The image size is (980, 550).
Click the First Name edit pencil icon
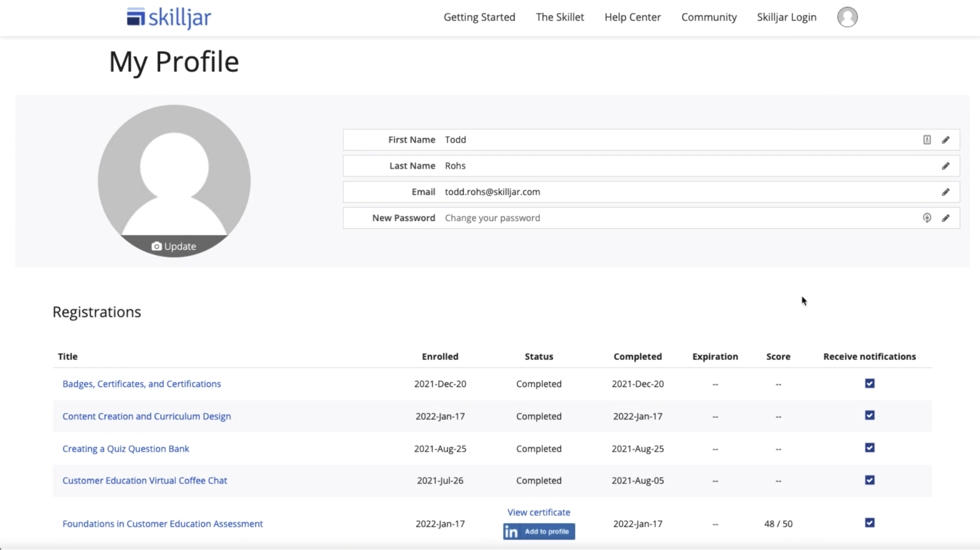pyautogui.click(x=945, y=140)
